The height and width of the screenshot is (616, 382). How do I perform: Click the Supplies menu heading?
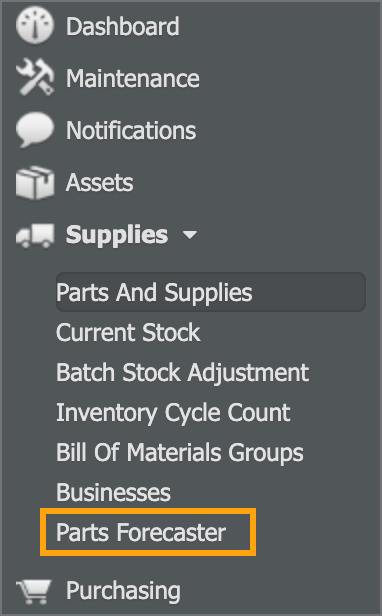tap(117, 235)
